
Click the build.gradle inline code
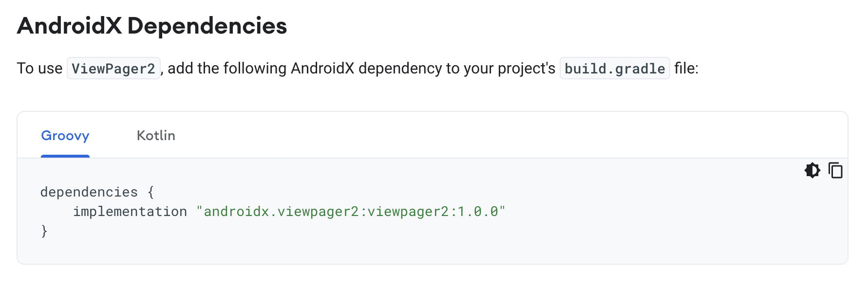(x=615, y=68)
